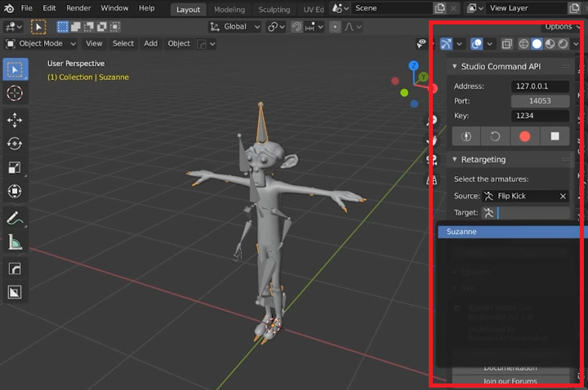Switch to rendered shading
This screenshot has height=390, width=588.
coord(563,44)
